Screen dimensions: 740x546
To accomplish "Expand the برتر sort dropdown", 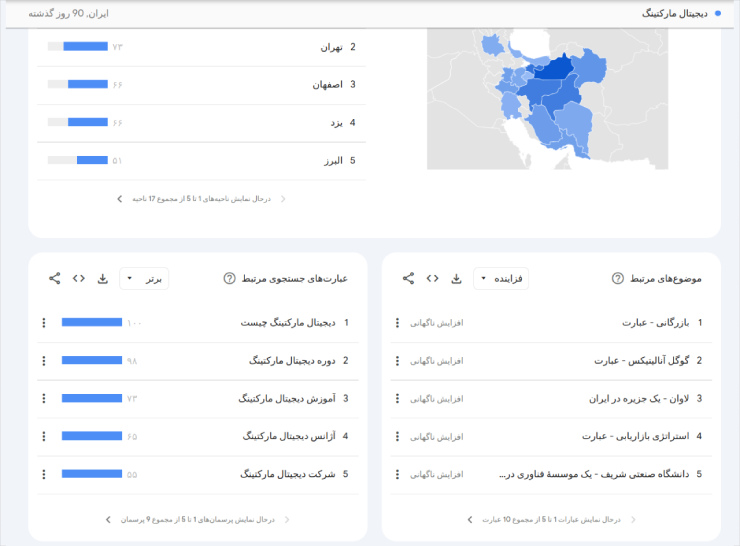I will pyautogui.click(x=144, y=279).
